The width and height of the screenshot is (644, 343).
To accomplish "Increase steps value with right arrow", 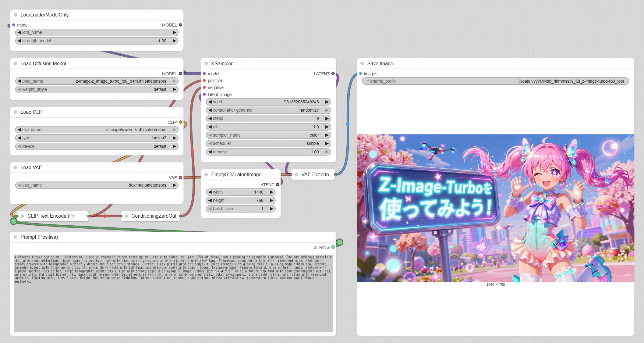I will [x=327, y=118].
